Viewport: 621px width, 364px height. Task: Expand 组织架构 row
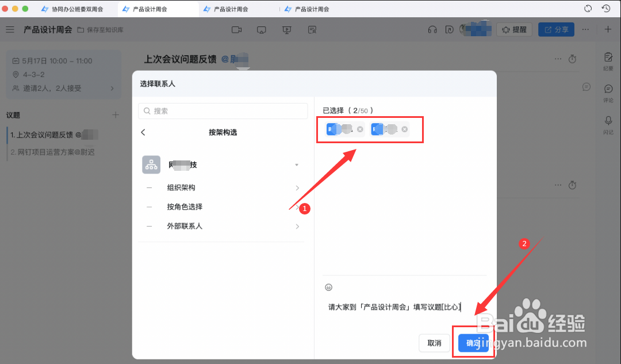click(x=223, y=187)
